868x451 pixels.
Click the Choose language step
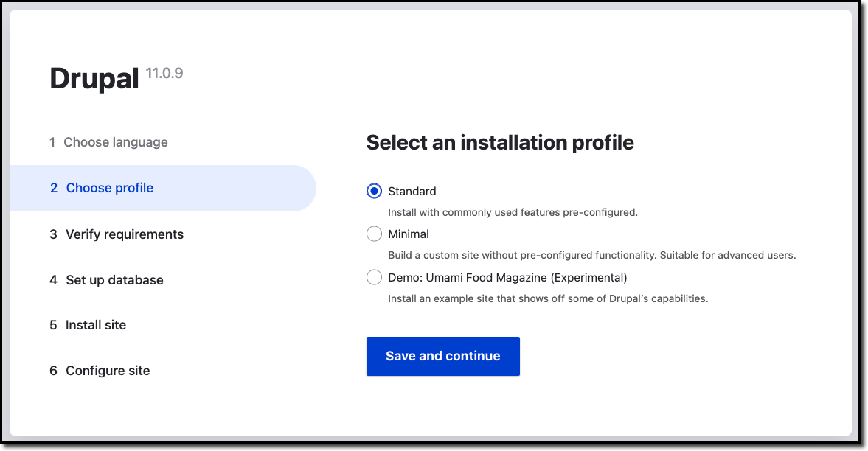click(x=116, y=142)
